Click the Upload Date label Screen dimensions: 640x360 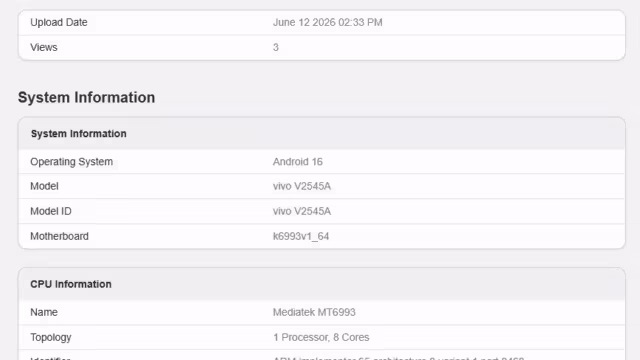tap(59, 22)
